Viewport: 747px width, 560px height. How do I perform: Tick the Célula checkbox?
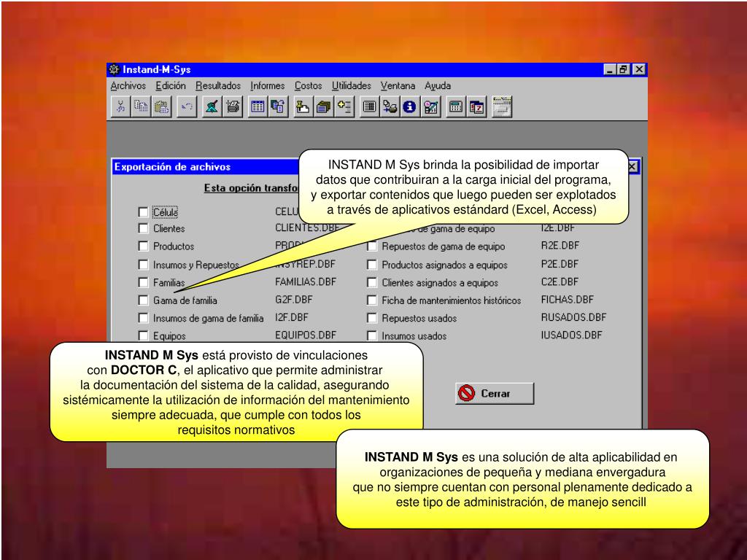click(x=143, y=212)
